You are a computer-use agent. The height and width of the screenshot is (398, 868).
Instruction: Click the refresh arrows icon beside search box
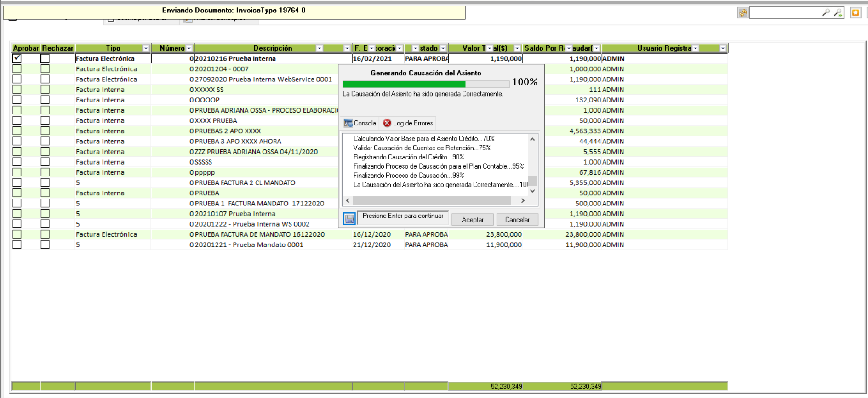(x=742, y=13)
